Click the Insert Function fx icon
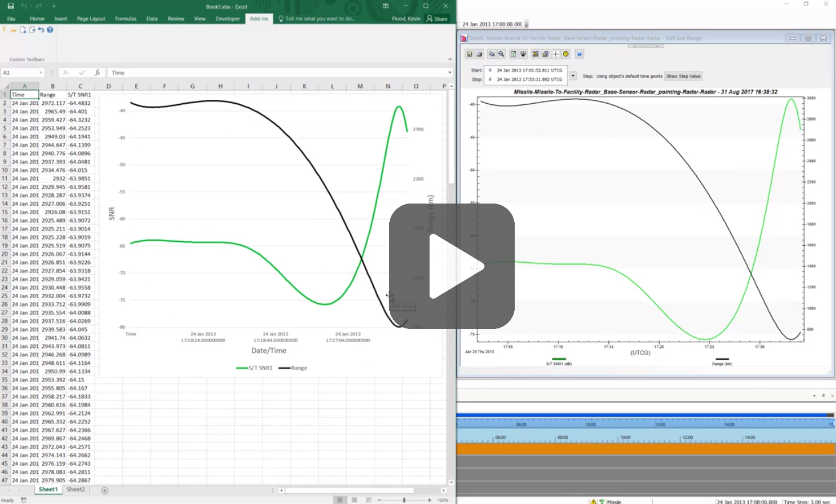Viewport: 836px width, 504px height. point(97,73)
